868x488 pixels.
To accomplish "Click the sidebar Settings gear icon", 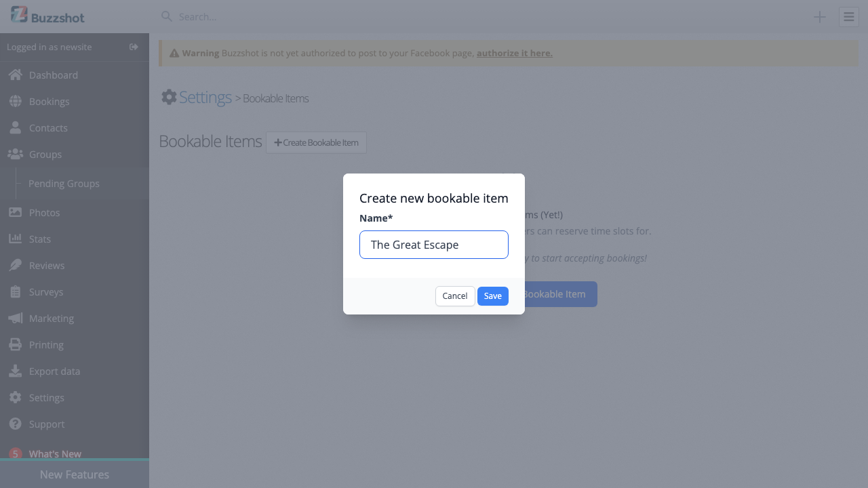I will [15, 397].
